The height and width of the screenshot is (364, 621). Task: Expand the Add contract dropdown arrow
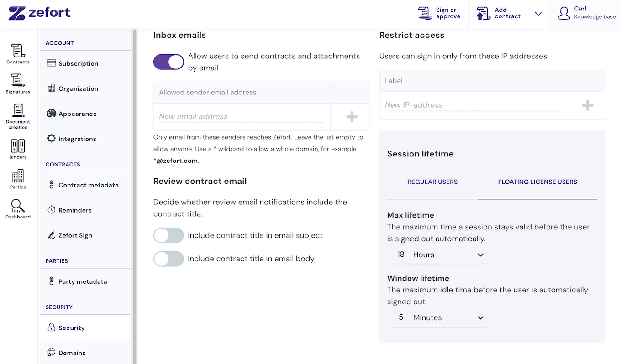click(x=538, y=14)
